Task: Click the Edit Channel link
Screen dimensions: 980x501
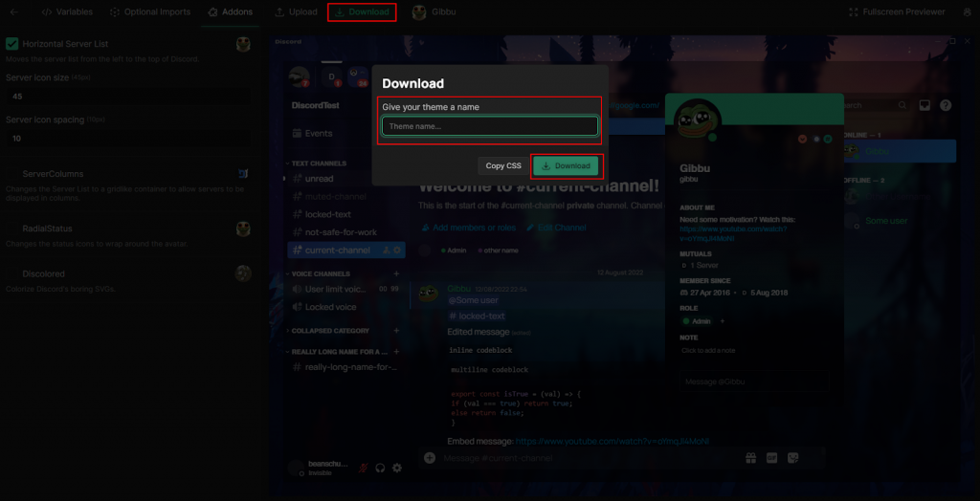Action: [556, 228]
